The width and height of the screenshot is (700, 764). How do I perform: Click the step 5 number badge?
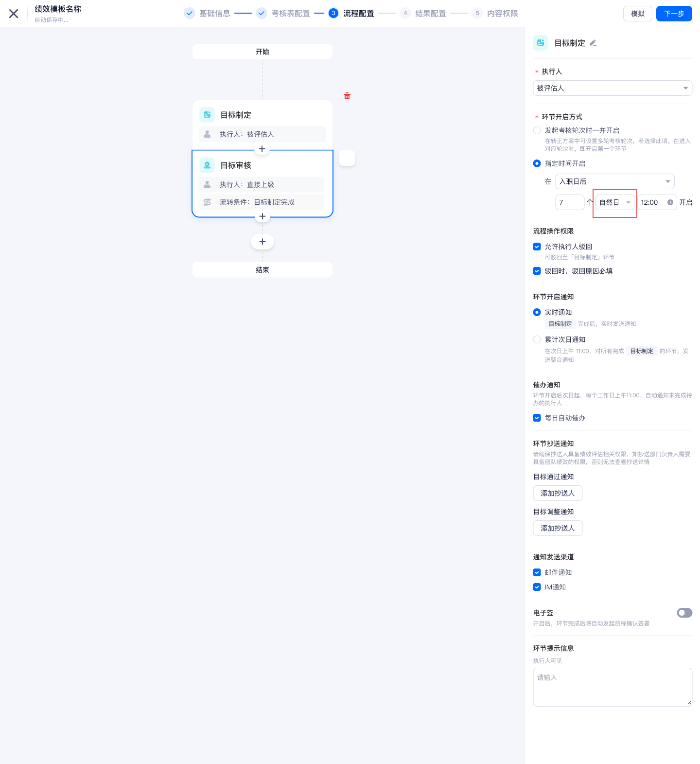pyautogui.click(x=477, y=13)
